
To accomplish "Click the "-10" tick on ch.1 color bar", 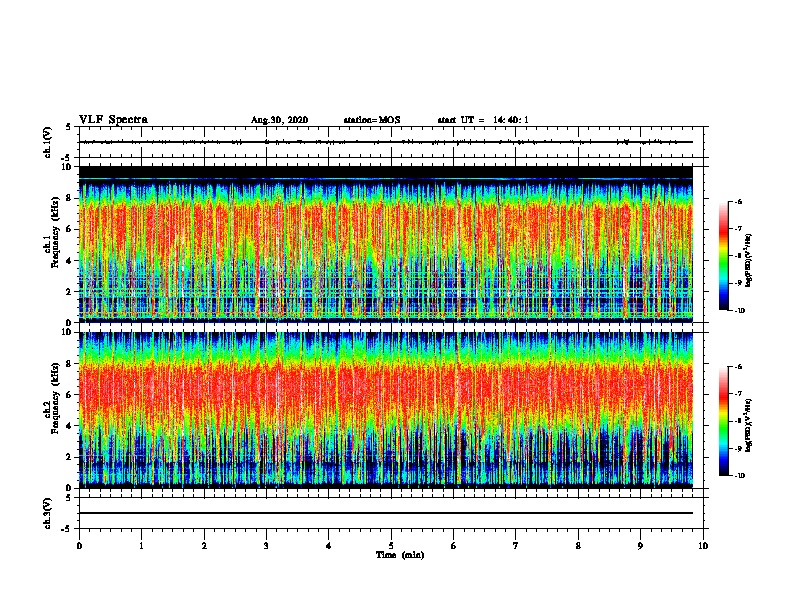I will (x=740, y=311).
